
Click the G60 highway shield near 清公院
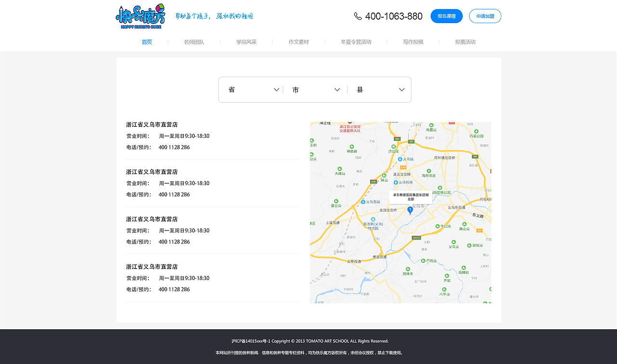pyautogui.click(x=397, y=139)
